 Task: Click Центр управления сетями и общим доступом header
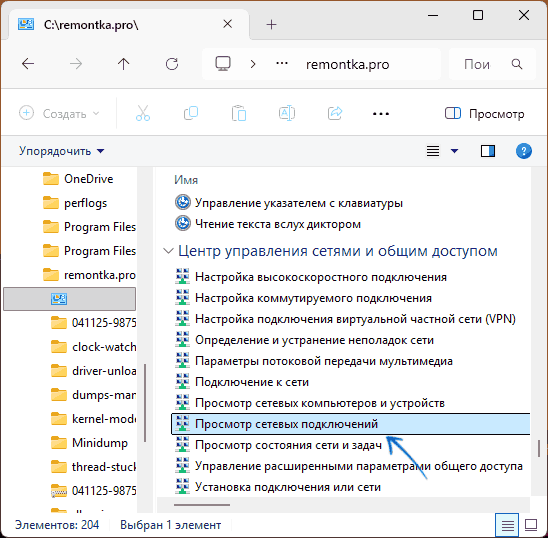(x=338, y=251)
